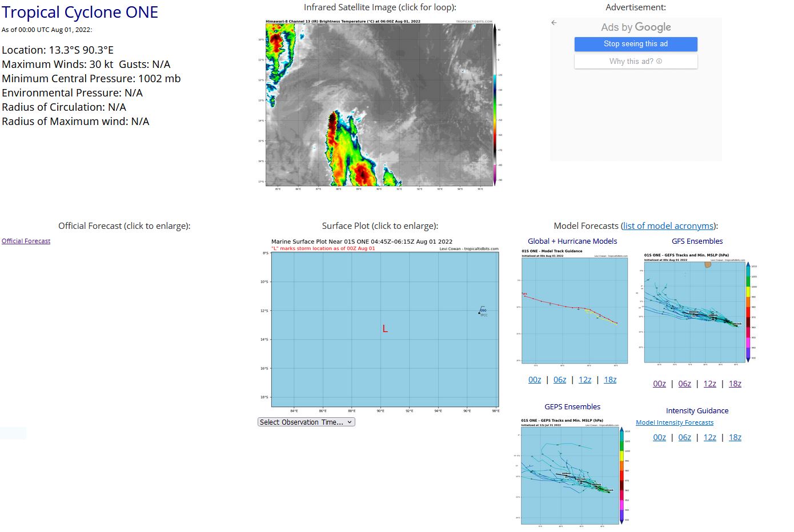Click the back arrow in the advertisement
The width and height of the screenshot is (794, 532).
(x=554, y=23)
